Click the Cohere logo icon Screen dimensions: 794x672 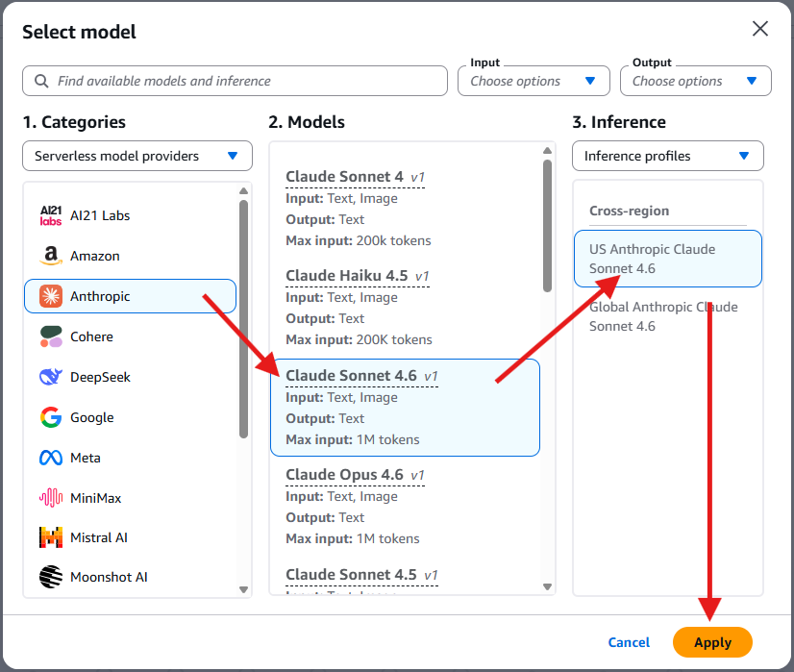pos(51,336)
